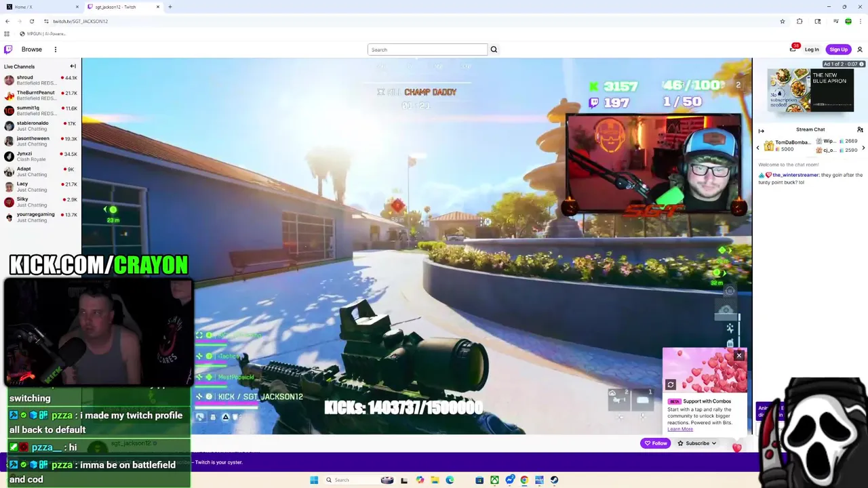
Task: Open the Learn More link about Combos
Action: pos(680,429)
